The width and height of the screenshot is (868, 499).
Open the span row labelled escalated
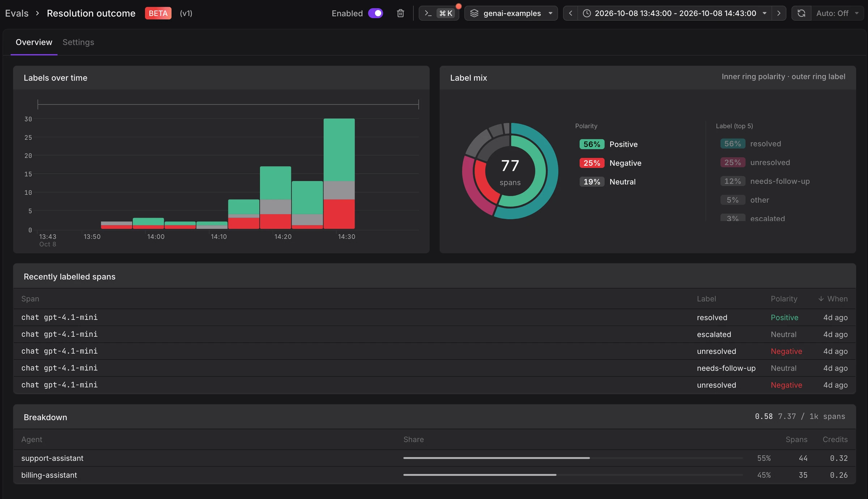pos(434,335)
